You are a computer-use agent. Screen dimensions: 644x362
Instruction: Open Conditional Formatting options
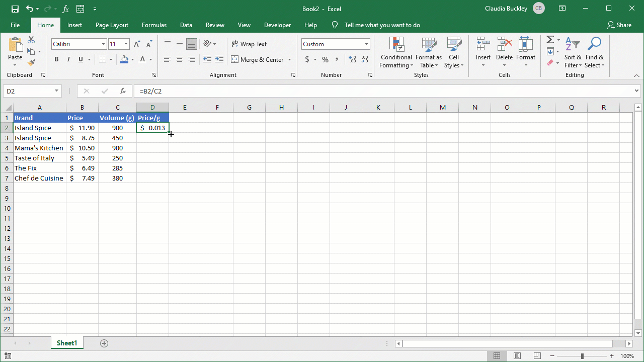click(396, 53)
